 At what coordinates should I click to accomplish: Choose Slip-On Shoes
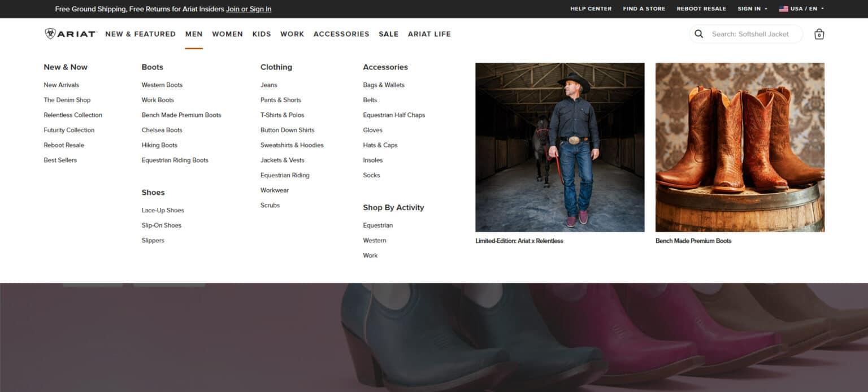[161, 225]
